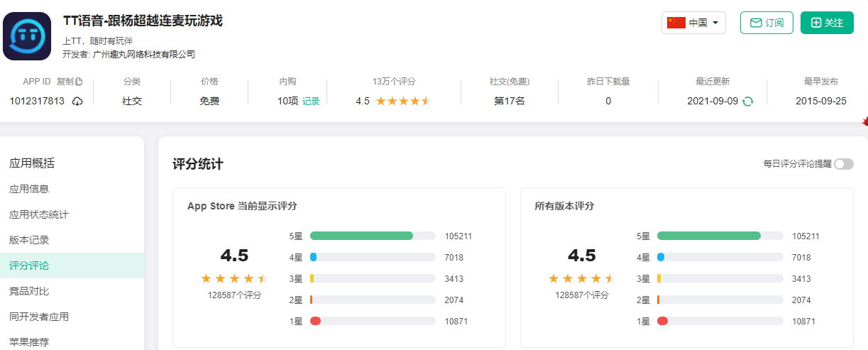
Task: Click the envelope icon in 订阅 button
Action: coord(756,23)
